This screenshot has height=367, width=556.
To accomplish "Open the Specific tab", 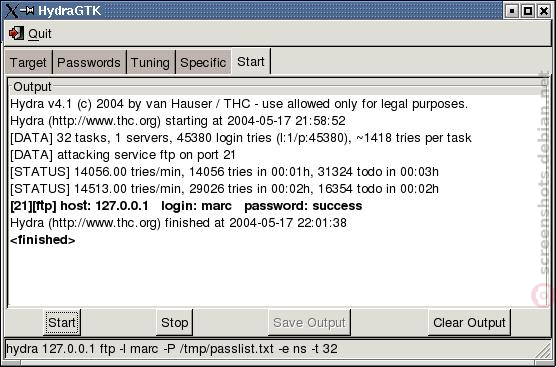I will [x=203, y=62].
